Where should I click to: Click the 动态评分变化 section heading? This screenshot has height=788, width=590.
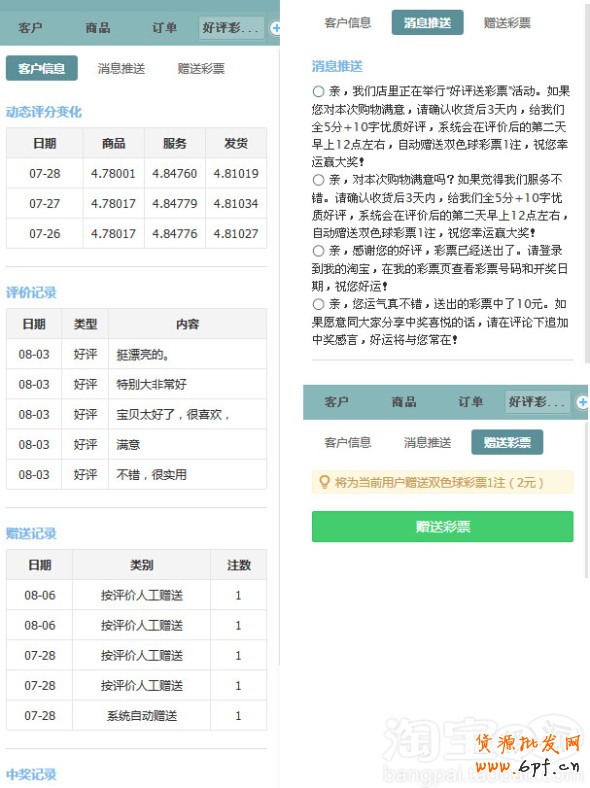click(x=44, y=112)
